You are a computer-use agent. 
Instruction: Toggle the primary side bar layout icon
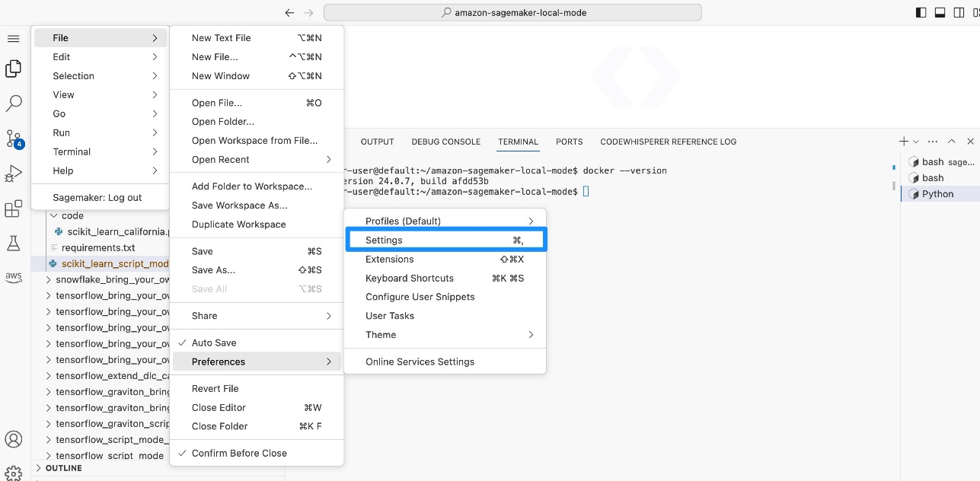pos(921,12)
